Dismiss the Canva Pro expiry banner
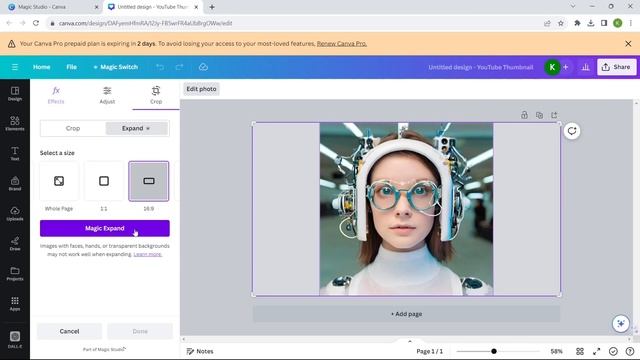640x360 pixels. [x=628, y=44]
